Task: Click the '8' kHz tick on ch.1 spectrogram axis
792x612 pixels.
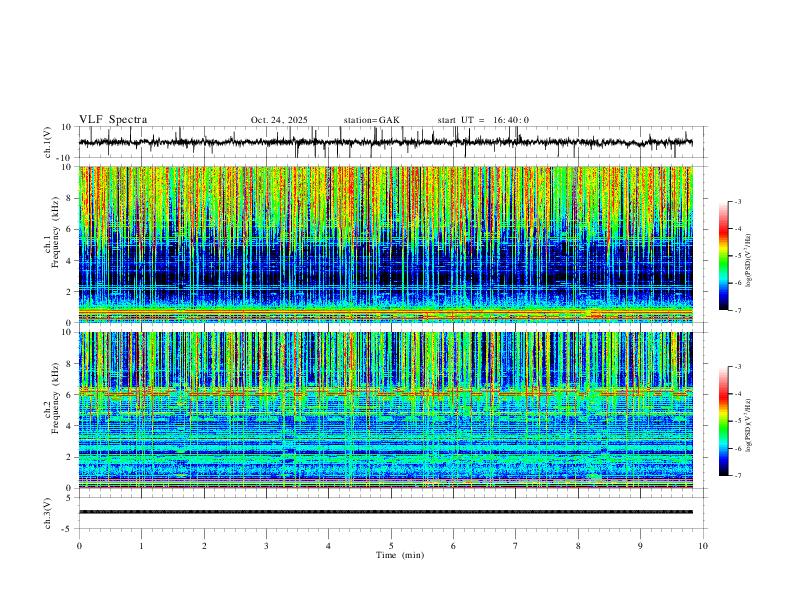Action: (x=70, y=198)
